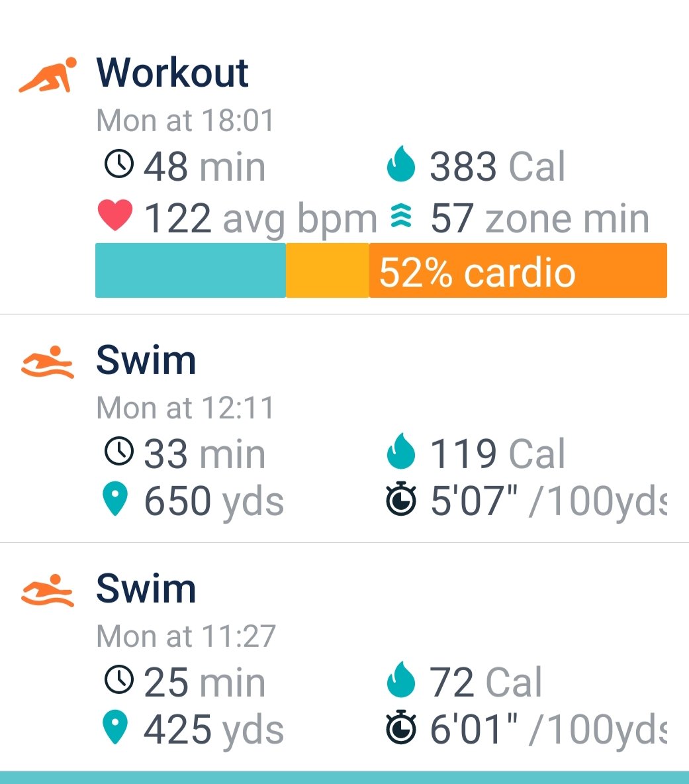Tap the red heart rate icon

coord(115,217)
